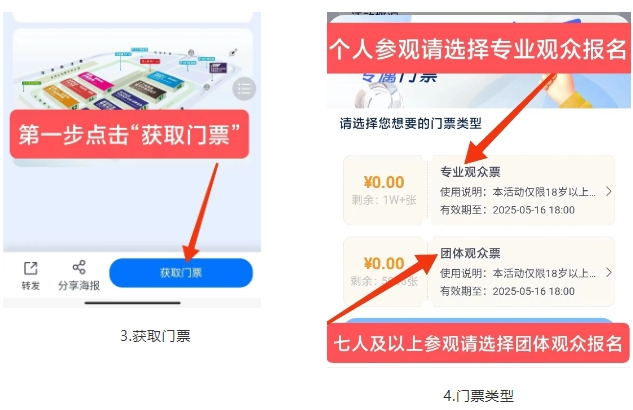This screenshot has height=410, width=633.
Task: Click the ¥0.00 price of 专业观众票
Action: coord(384,182)
